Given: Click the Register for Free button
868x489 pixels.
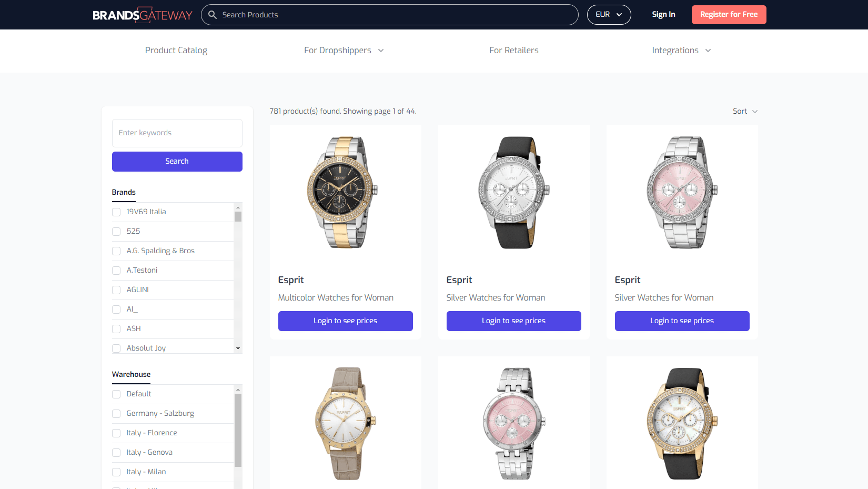Looking at the screenshot, I should [729, 15].
